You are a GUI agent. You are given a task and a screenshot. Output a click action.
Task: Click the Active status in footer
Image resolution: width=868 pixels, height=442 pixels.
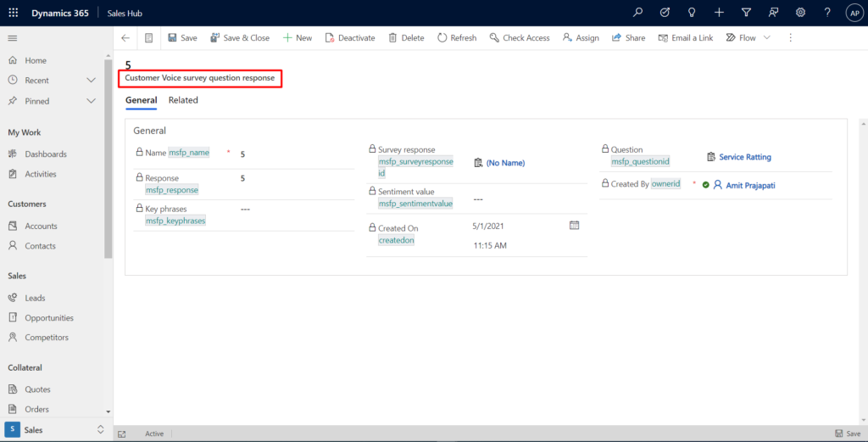pos(154,434)
